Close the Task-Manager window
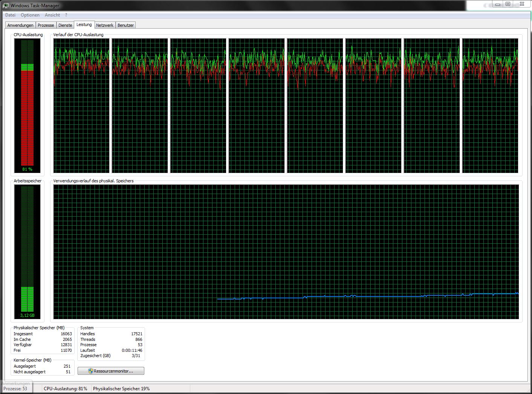This screenshot has width=532, height=394. coord(522,4)
